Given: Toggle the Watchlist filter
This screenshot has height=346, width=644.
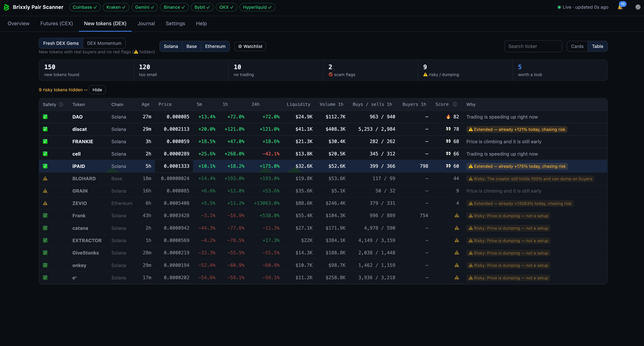Looking at the screenshot, I should pyautogui.click(x=250, y=46).
